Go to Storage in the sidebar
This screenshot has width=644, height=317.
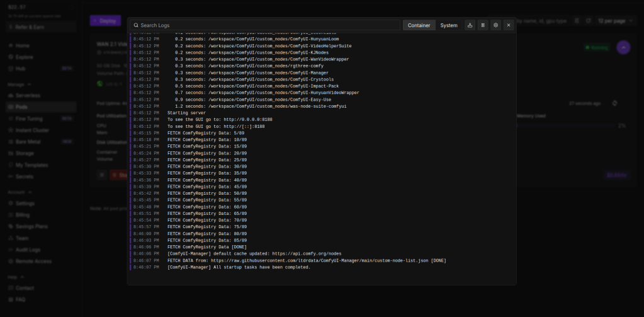click(x=25, y=153)
